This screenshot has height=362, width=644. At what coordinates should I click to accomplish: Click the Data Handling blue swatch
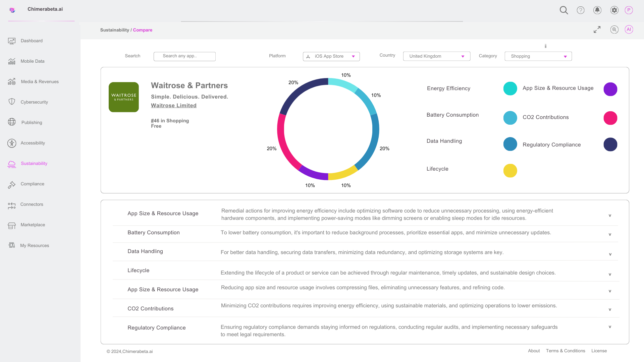pos(510,144)
